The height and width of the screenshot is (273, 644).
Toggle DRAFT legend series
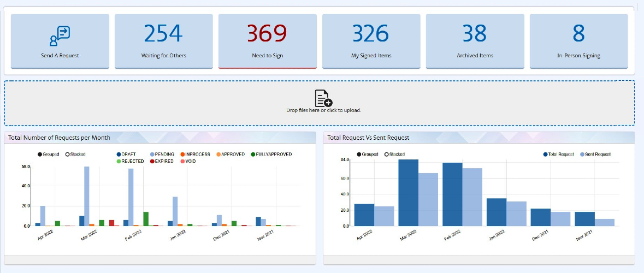pyautogui.click(x=127, y=155)
